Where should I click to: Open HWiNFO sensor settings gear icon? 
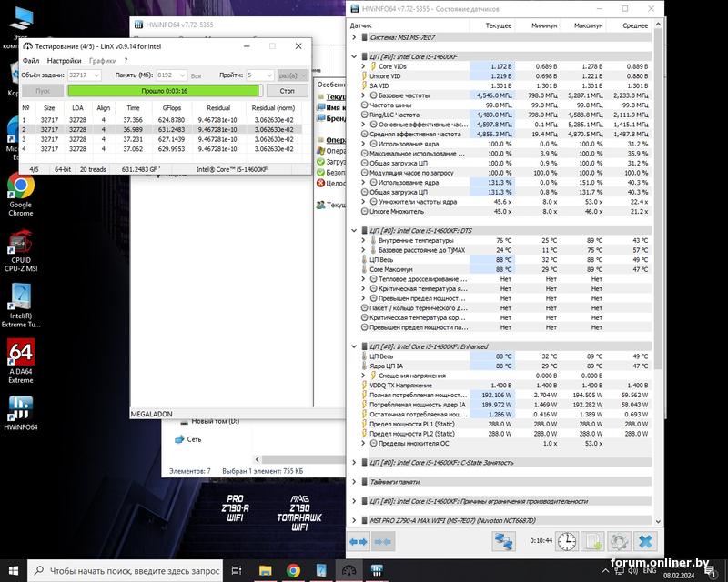[619, 541]
